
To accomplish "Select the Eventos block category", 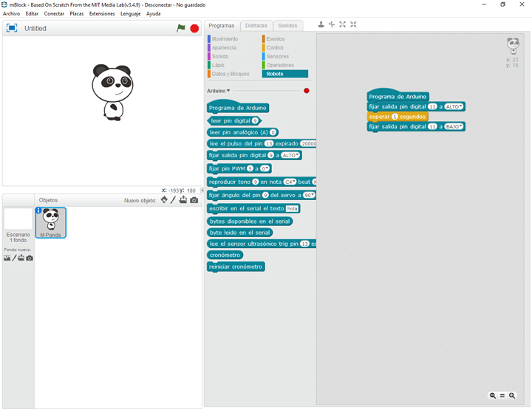I will click(273, 39).
